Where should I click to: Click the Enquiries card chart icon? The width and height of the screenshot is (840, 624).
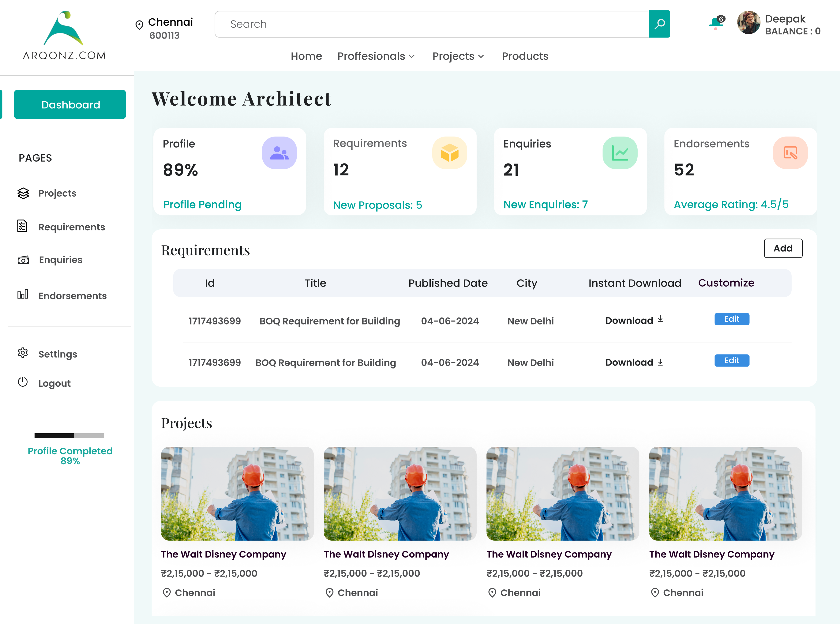point(620,153)
